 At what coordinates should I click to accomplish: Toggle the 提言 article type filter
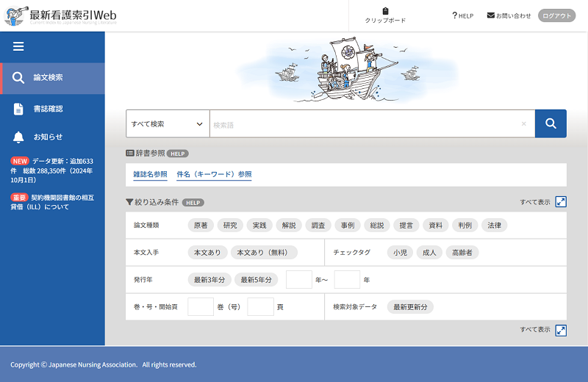(406, 226)
